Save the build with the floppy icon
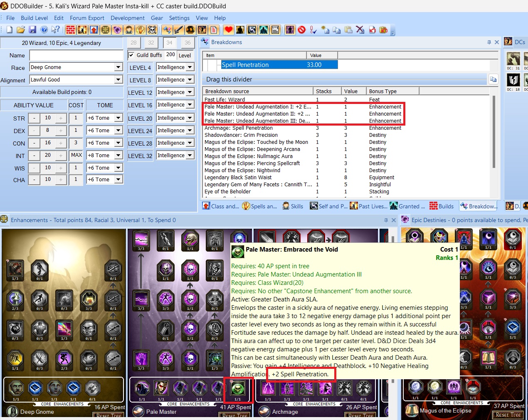 (32, 30)
